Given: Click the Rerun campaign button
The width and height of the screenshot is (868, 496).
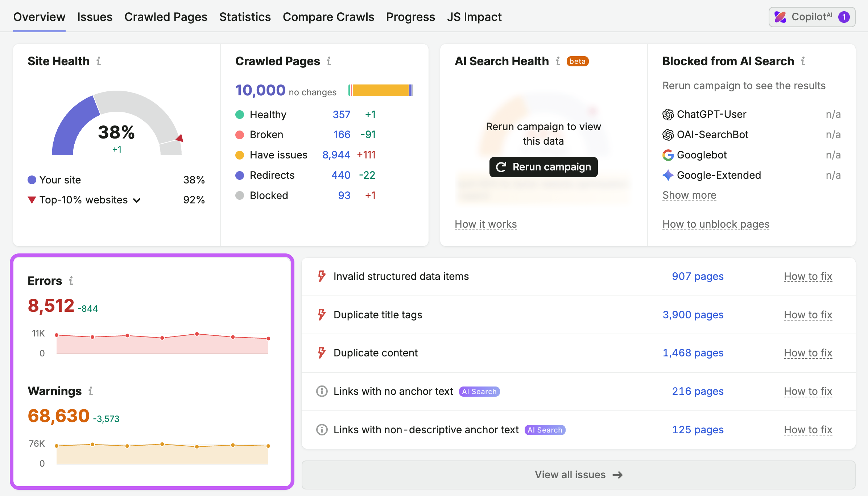Looking at the screenshot, I should [543, 167].
